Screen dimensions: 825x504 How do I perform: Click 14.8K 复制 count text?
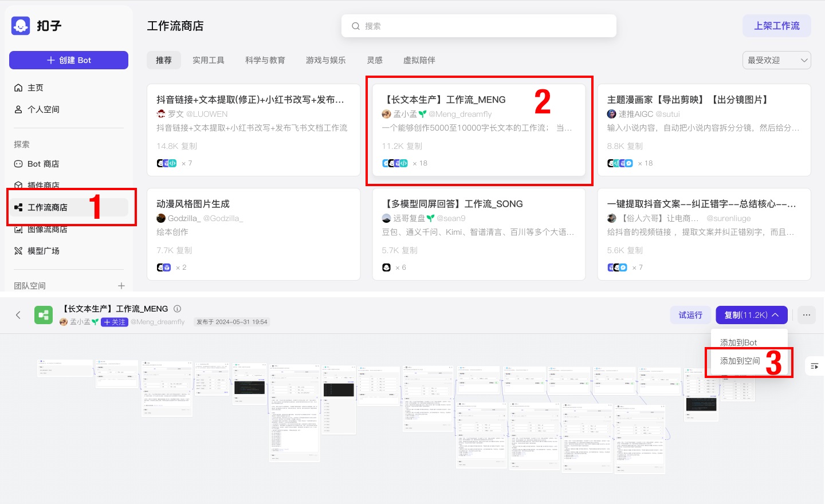point(177,146)
